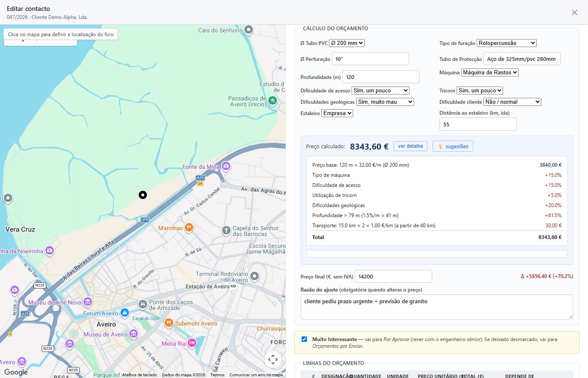
Task: Uncheck the Muito Interessante checkbox
Action: [304, 339]
